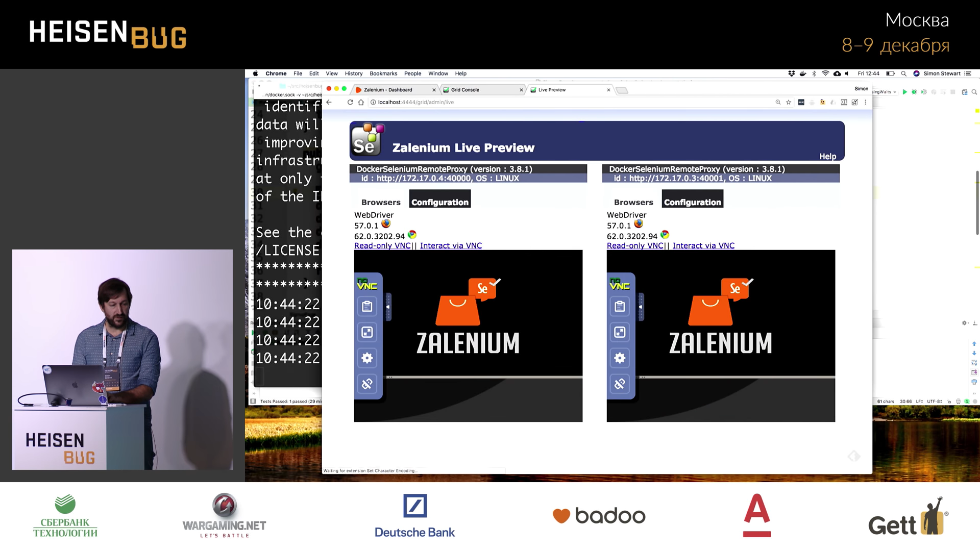Click the Interact via VNC link on left node
The height and width of the screenshot is (551, 980).
[451, 245]
